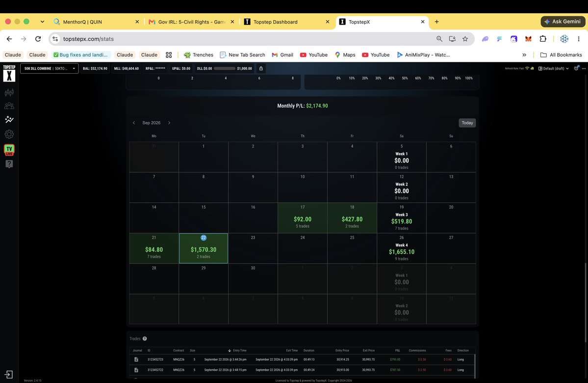This screenshot has width=588, height=383.
Task: Switch to MenthorQ | QUIN tab
Action: tap(97, 22)
